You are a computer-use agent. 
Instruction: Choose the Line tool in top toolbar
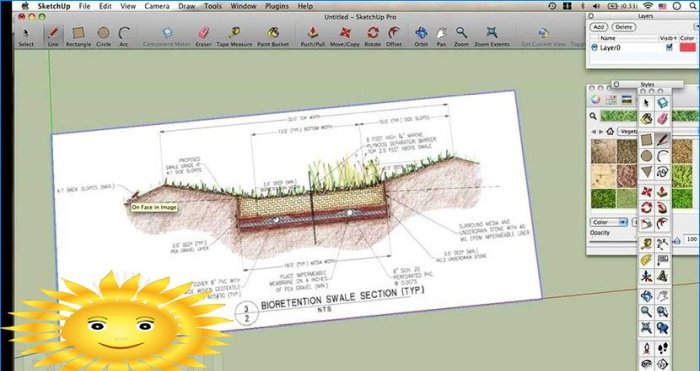[x=53, y=36]
